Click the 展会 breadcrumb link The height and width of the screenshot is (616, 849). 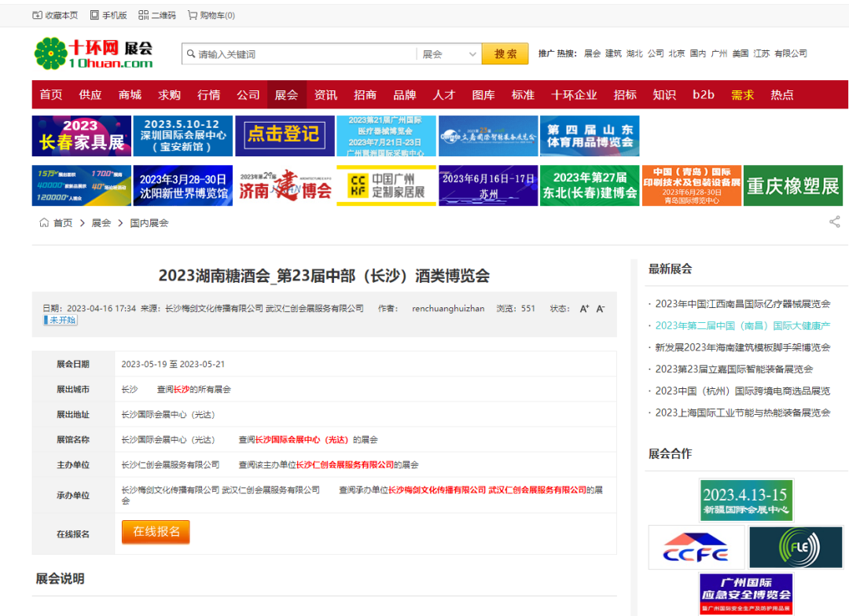point(101,223)
